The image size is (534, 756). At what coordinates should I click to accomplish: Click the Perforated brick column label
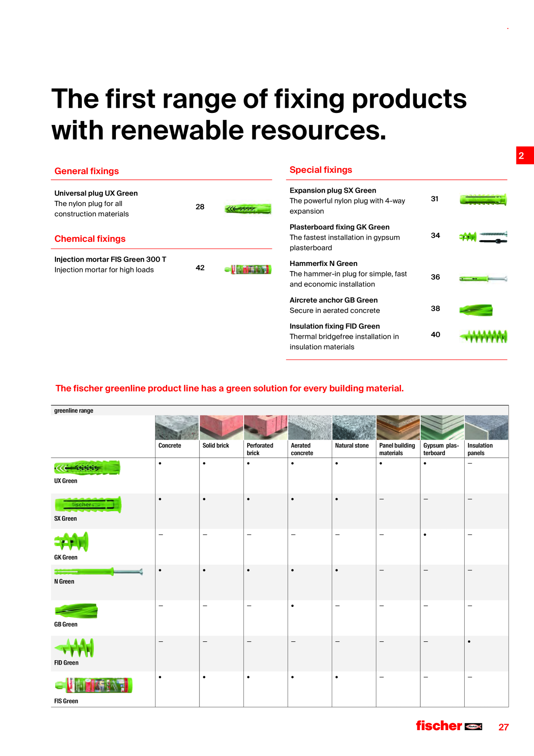coord(260,449)
